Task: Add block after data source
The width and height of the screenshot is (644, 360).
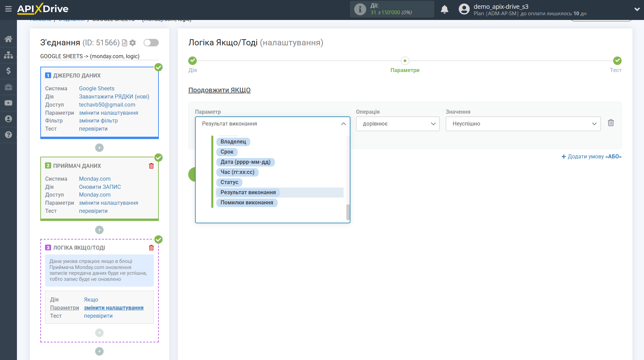Action: coord(99,148)
